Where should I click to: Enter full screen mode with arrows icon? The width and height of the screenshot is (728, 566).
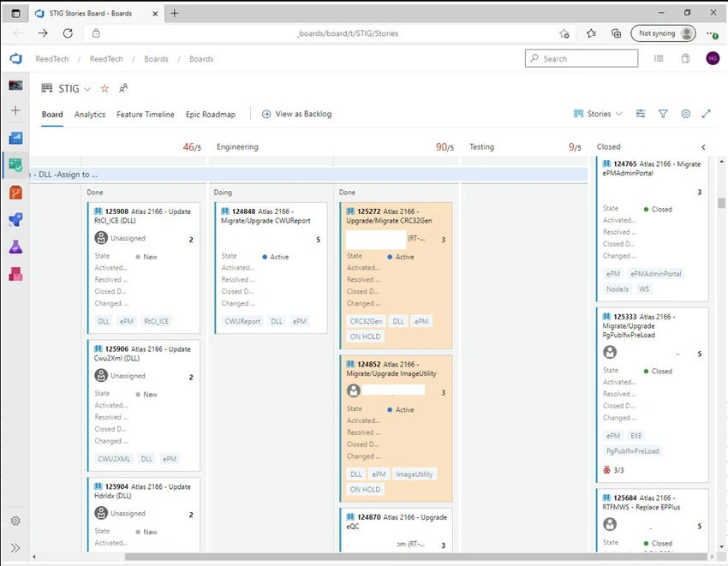pos(707,114)
